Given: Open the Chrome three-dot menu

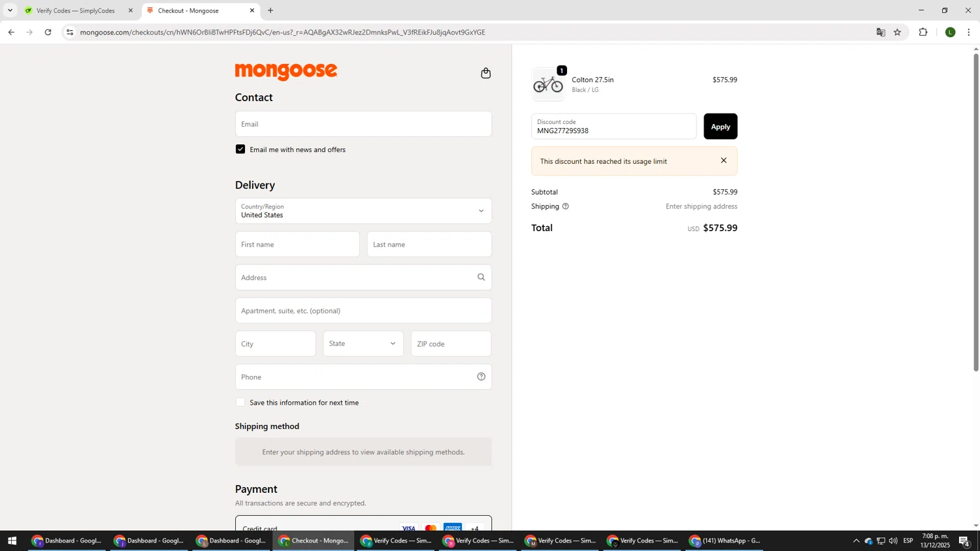Looking at the screenshot, I should [968, 32].
